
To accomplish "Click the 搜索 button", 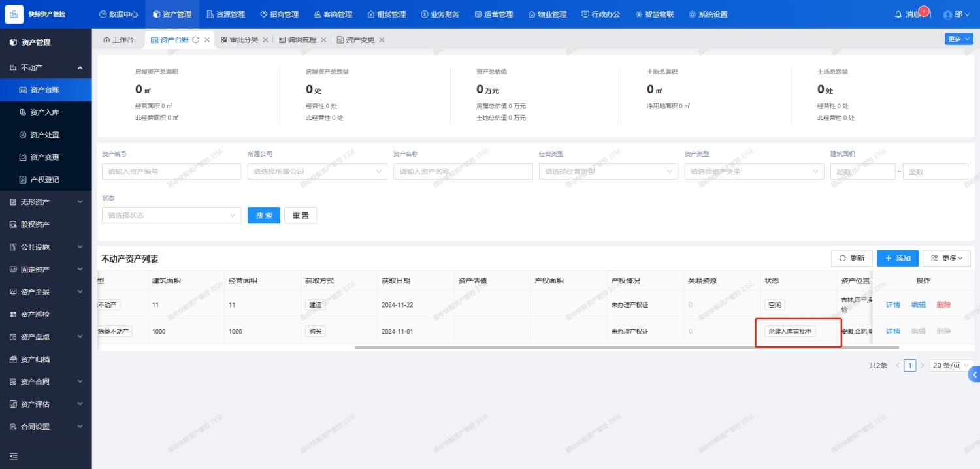I will point(264,215).
